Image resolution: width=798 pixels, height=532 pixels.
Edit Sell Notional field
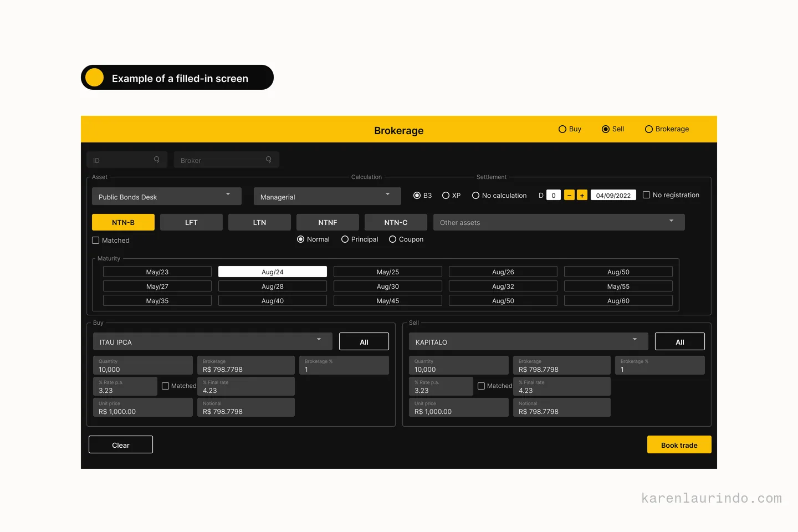pyautogui.click(x=562, y=407)
